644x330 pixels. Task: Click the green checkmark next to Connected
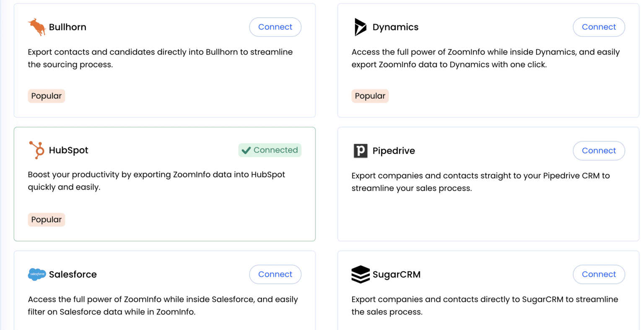point(246,150)
